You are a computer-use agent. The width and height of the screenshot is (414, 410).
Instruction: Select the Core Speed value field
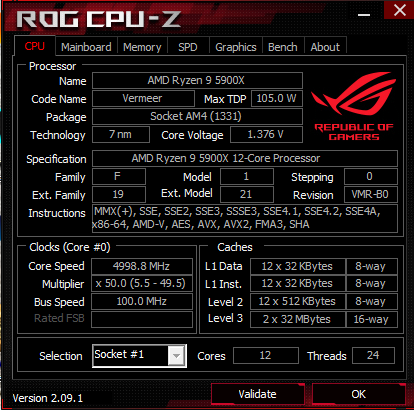[x=142, y=266]
